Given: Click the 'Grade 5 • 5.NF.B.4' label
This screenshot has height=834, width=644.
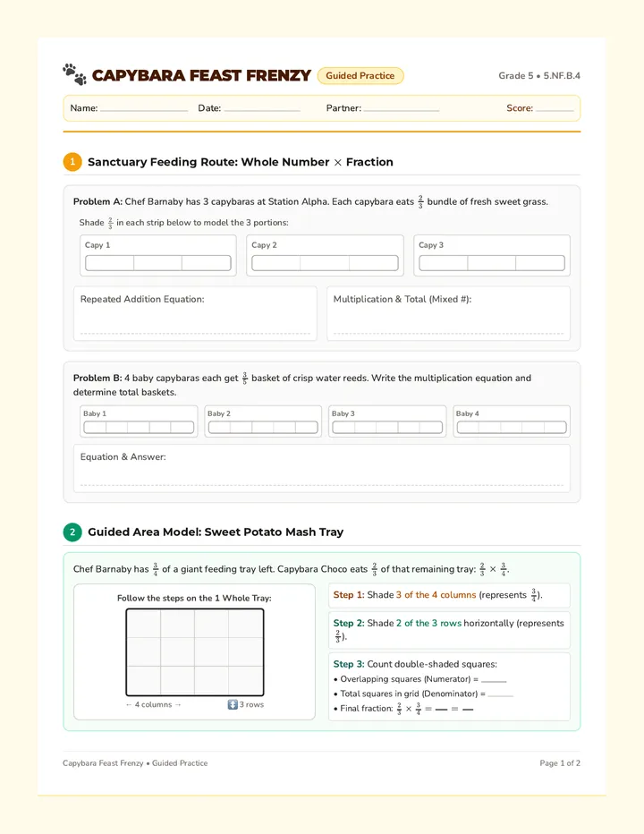Looking at the screenshot, I should tap(539, 75).
